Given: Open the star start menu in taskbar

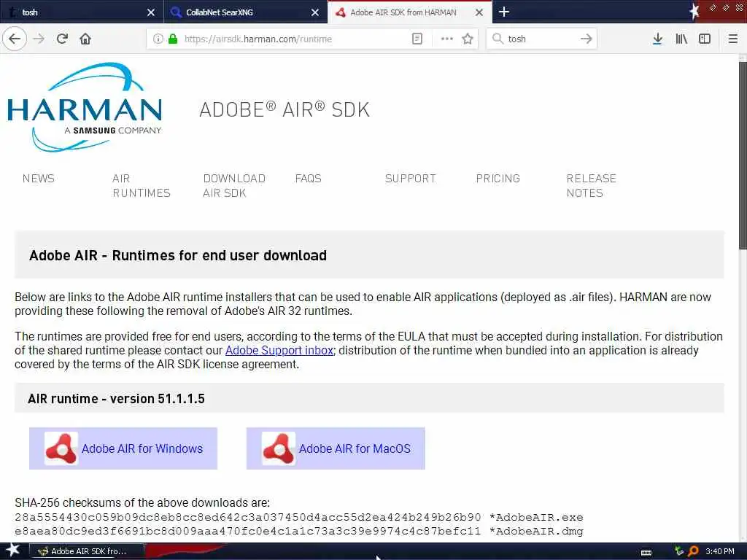Looking at the screenshot, I should point(13,551).
